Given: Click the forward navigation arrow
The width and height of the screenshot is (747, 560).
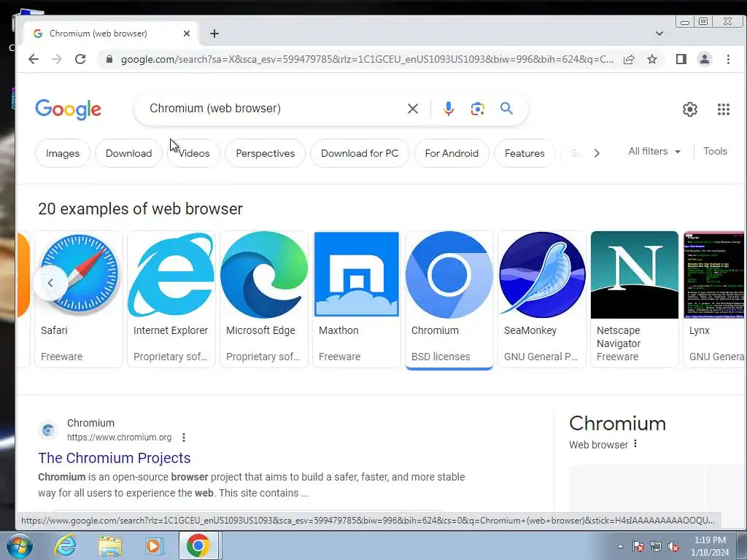Looking at the screenshot, I should (x=57, y=59).
